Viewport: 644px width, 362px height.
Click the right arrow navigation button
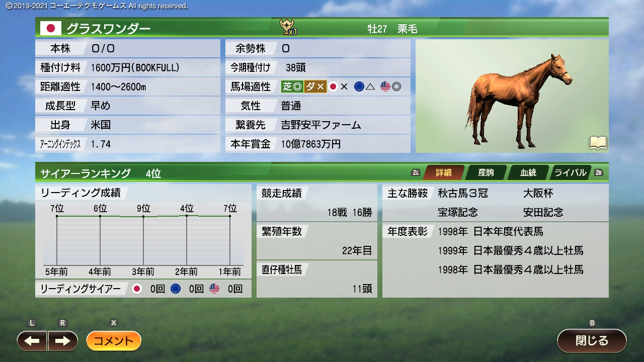[x=63, y=341]
